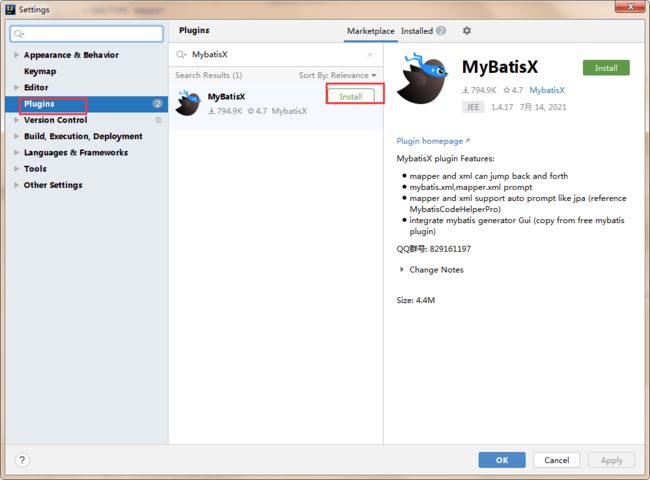Screen dimensions: 650x480
Task: Click the plugin search magnifier icon
Action: pyautogui.click(x=181, y=55)
